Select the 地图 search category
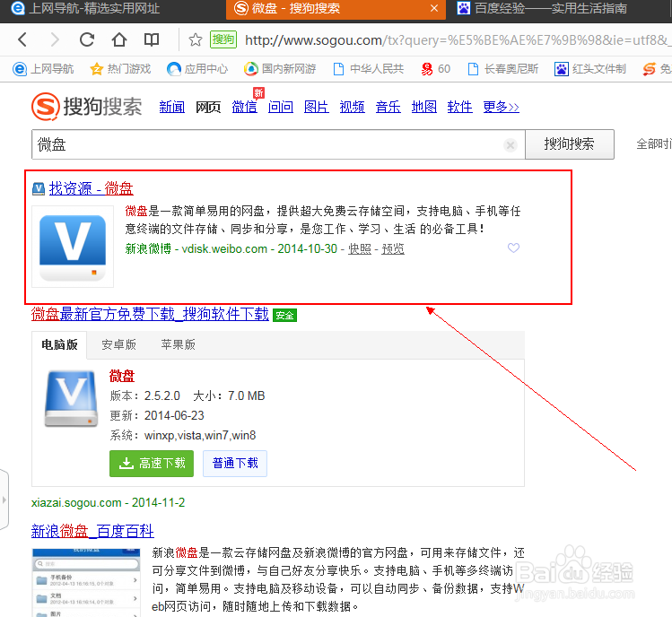Viewport: 672px width, 617px height. click(423, 107)
